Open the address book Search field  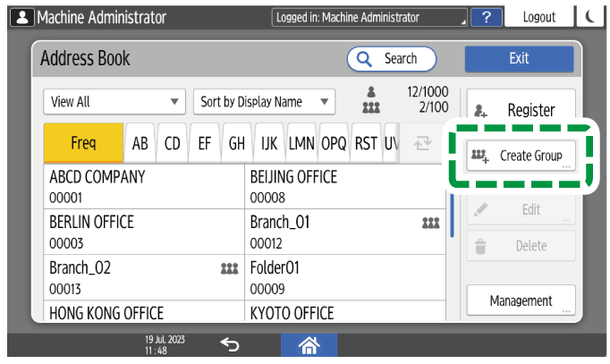[392, 59]
